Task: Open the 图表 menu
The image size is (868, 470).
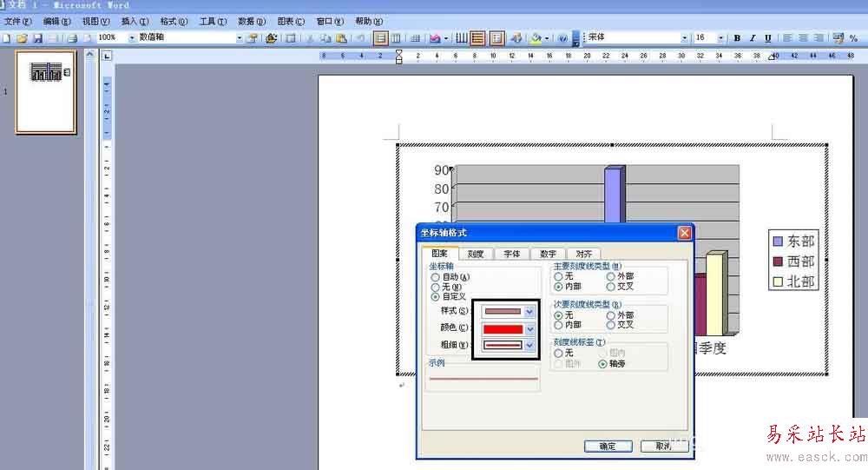Action: [291, 21]
